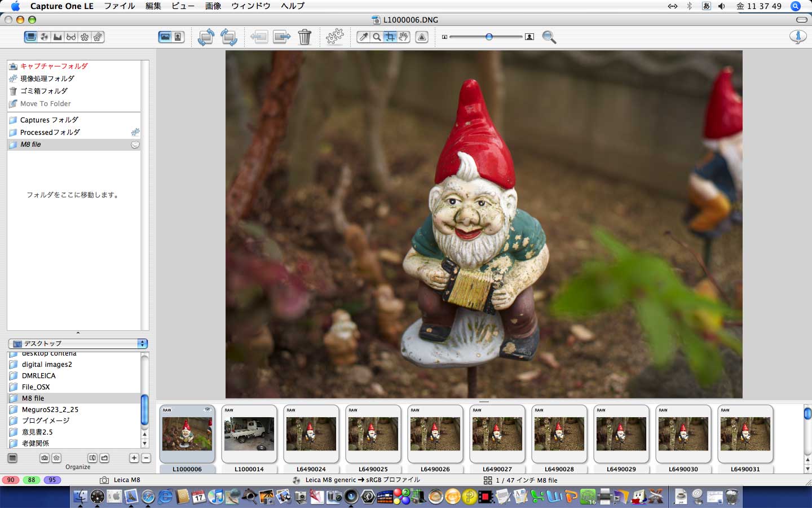Select Captures フォルダ
812x508 pixels.
(74, 120)
